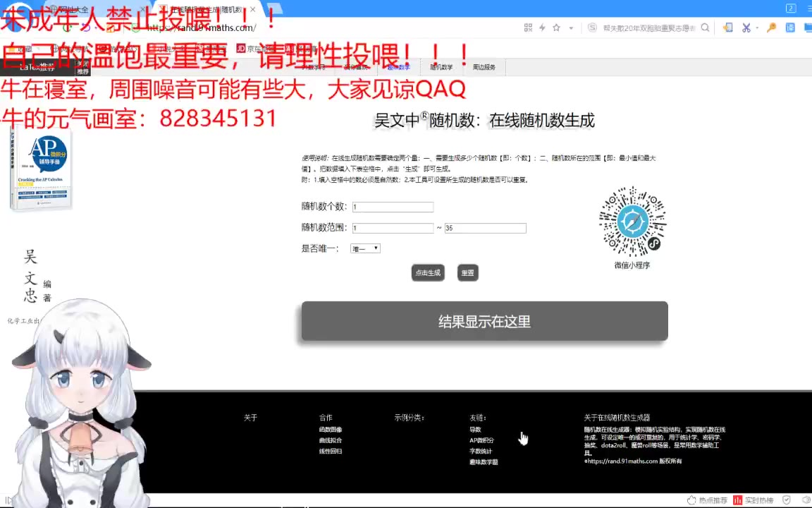
Task: Expand the arrow beside scissors icon
Action: [757, 28]
